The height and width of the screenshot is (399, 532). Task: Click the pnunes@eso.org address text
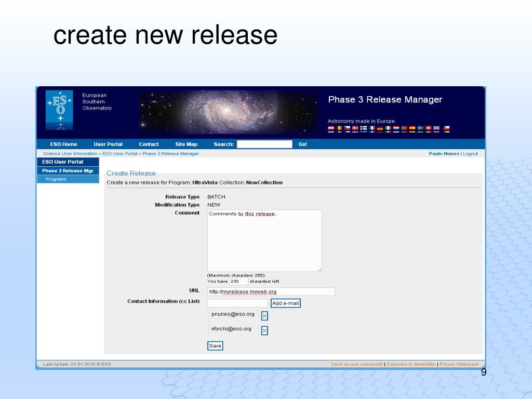[233, 314]
